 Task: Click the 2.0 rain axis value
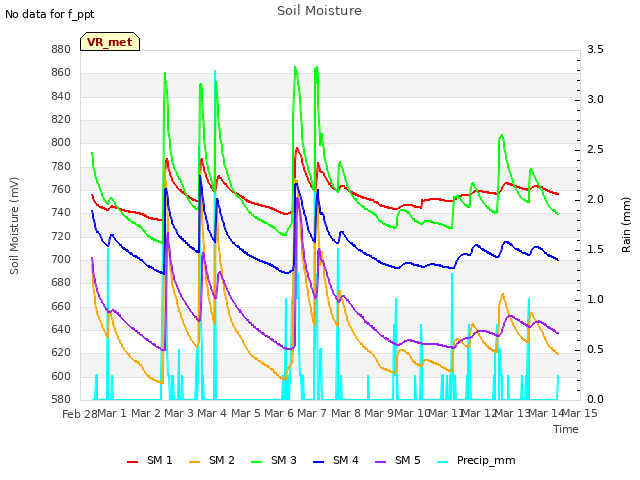[x=595, y=200]
